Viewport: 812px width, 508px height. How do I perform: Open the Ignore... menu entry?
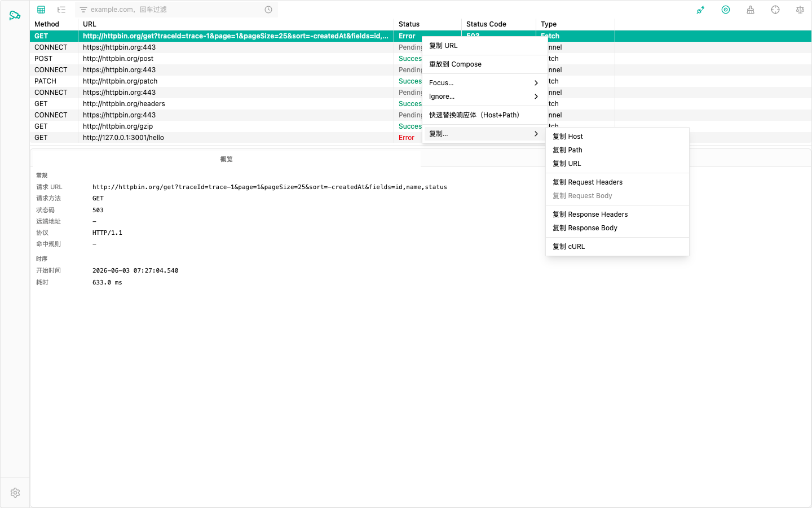coord(485,97)
